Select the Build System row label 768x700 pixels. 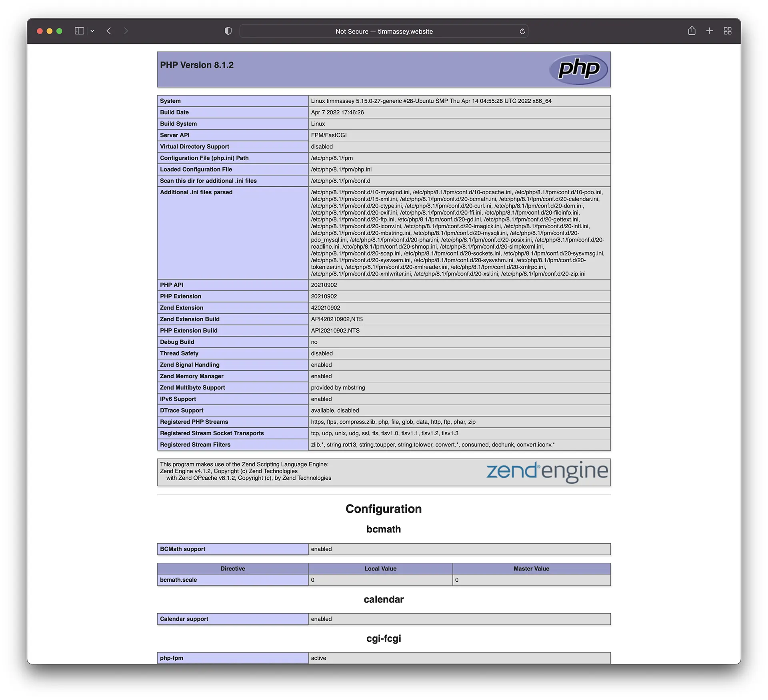[x=178, y=124]
